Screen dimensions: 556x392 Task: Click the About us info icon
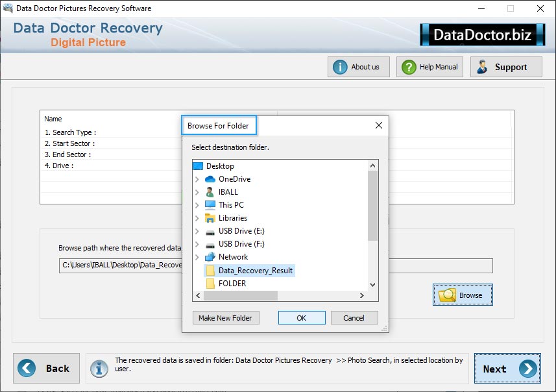341,67
